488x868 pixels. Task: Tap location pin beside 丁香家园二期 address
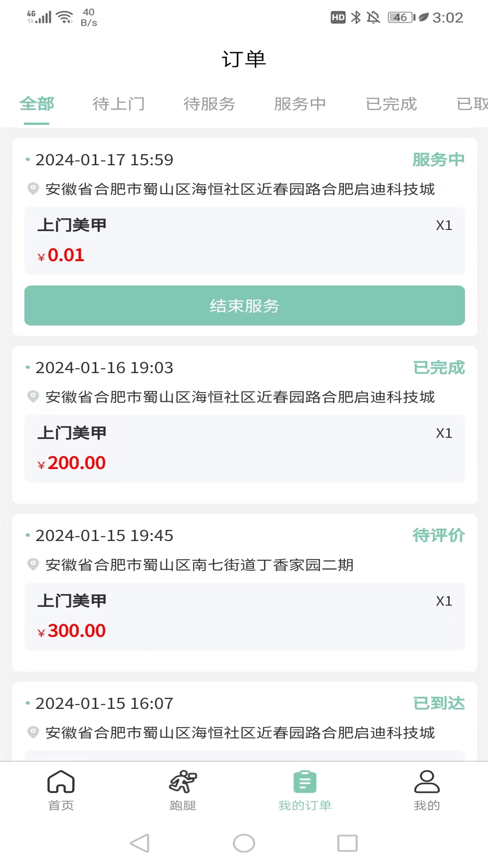(x=33, y=565)
